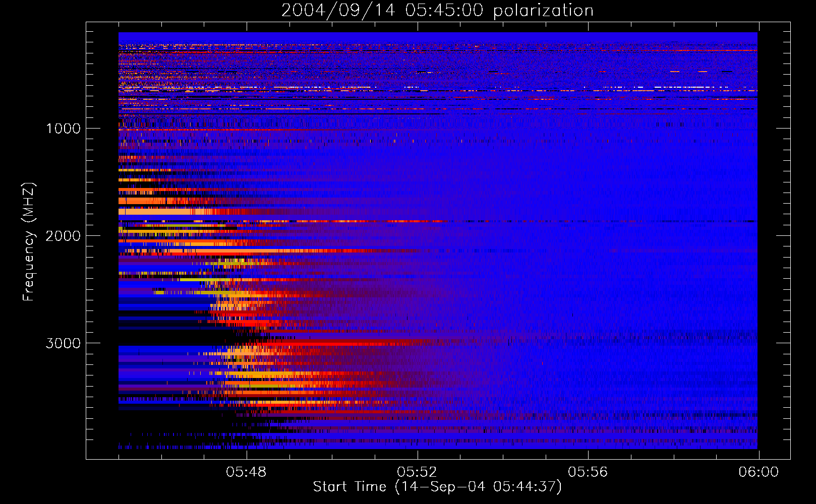816x504 pixels.
Task: Click the 05:48 time tick label
Action: click(246, 472)
